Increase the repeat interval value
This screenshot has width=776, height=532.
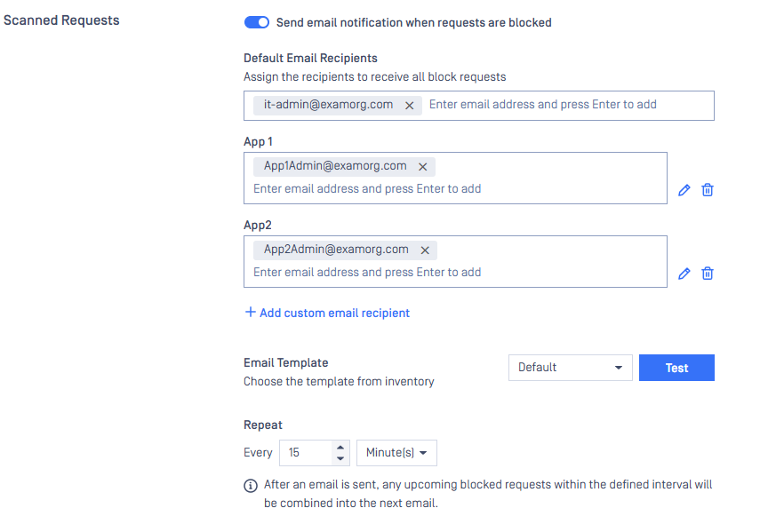[x=340, y=447]
